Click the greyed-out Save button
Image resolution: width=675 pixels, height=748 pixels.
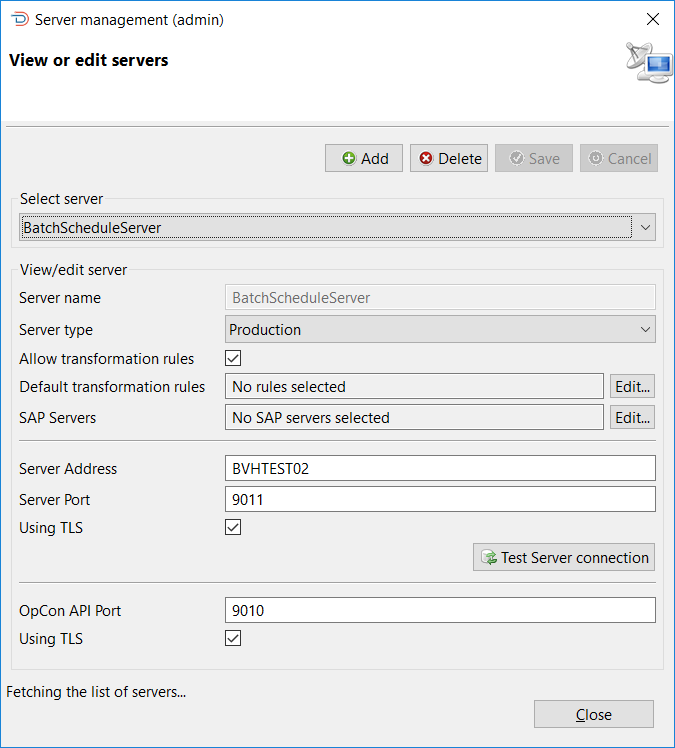[534, 158]
